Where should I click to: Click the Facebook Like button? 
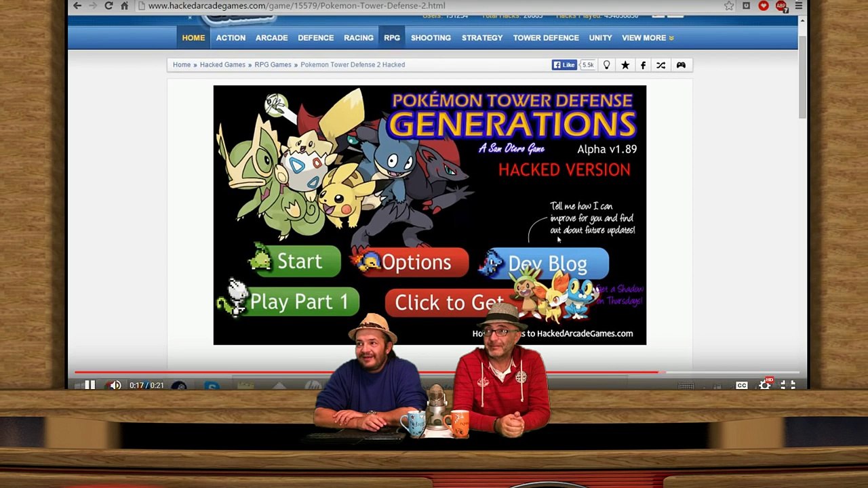click(x=564, y=65)
